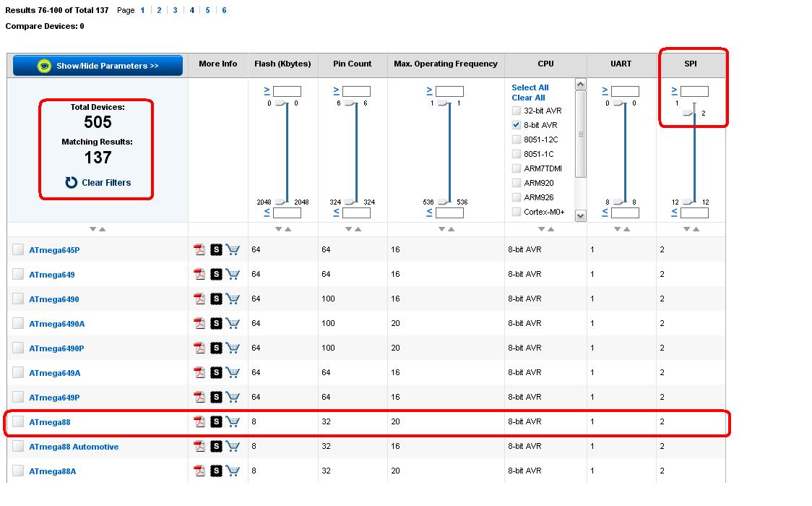Check the ARM7TDMI CPU checkbox
Screen dimensions: 812x506
pyautogui.click(x=517, y=168)
